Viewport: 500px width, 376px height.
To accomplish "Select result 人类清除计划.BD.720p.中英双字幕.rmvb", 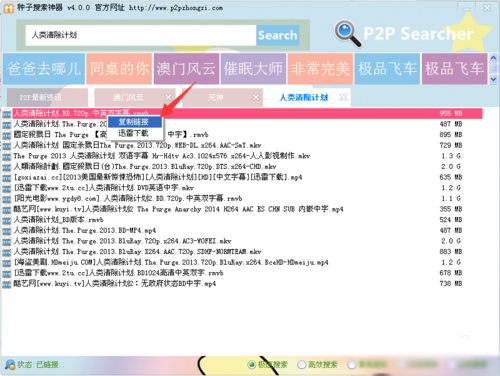I will click(247, 113).
